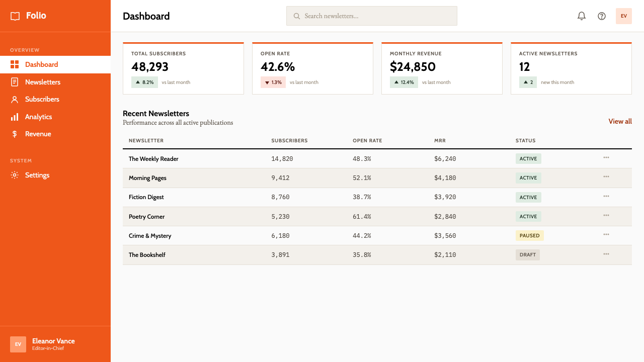The image size is (644, 362).
Task: Select The Bookshelf newsletter name
Action: point(147,255)
